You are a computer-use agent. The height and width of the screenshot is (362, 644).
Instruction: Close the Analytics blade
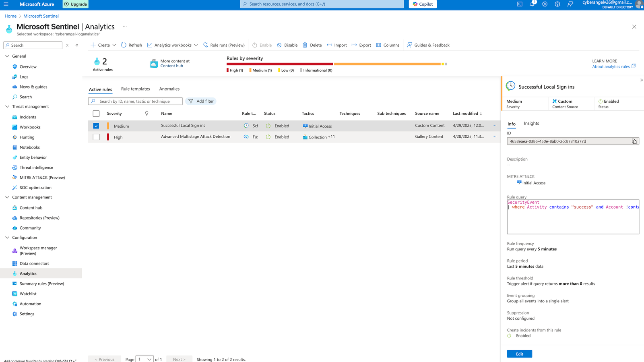[634, 27]
